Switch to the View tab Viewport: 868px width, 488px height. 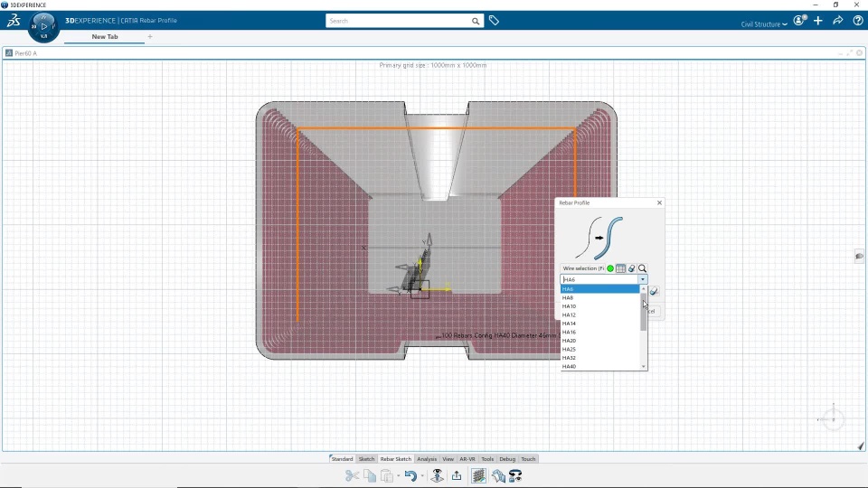click(x=448, y=459)
